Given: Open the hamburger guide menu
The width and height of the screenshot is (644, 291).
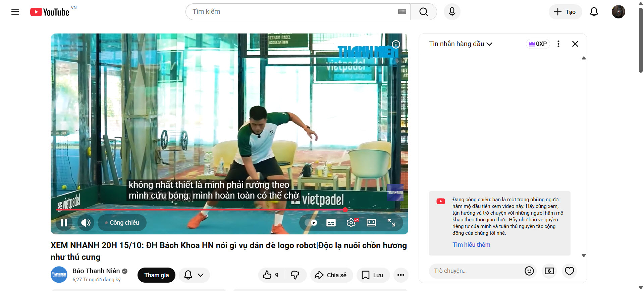Looking at the screenshot, I should point(15,12).
